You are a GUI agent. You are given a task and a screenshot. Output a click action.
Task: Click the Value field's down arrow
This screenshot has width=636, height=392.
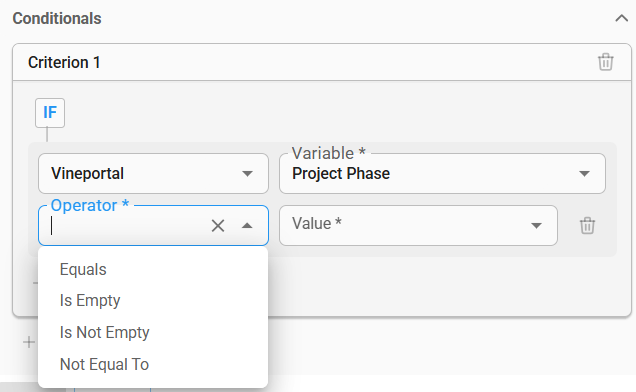(536, 226)
